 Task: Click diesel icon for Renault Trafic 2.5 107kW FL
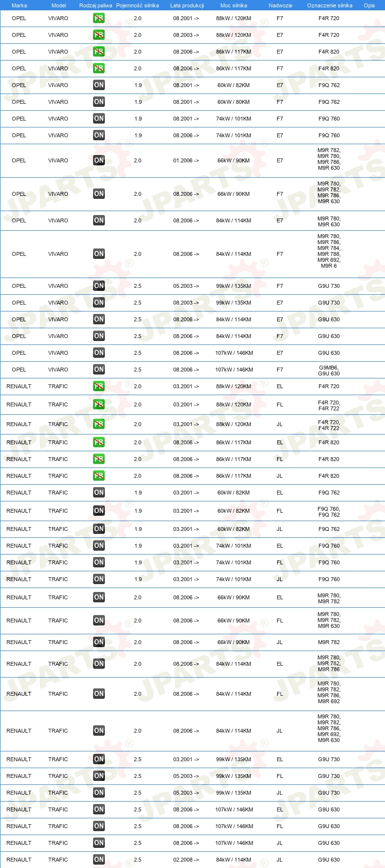pos(99,826)
